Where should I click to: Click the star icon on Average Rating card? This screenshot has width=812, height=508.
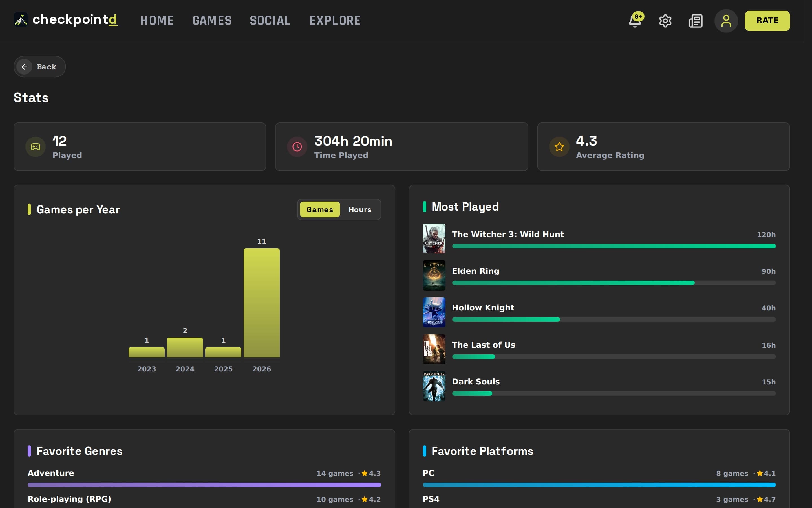(x=559, y=147)
